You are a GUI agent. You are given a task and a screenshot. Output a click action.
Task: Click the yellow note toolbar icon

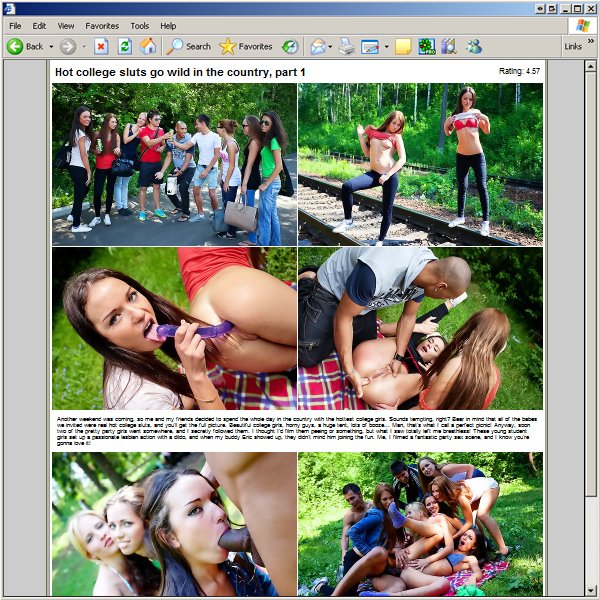tap(403, 47)
